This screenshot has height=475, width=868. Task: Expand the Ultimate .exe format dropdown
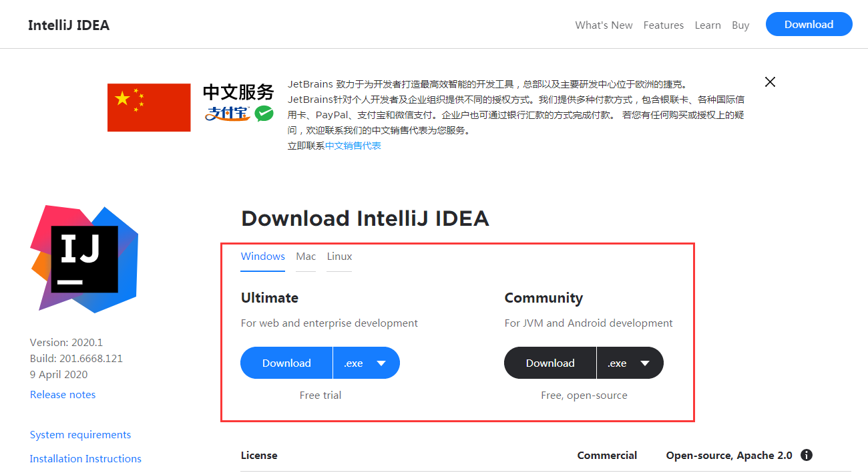point(366,363)
